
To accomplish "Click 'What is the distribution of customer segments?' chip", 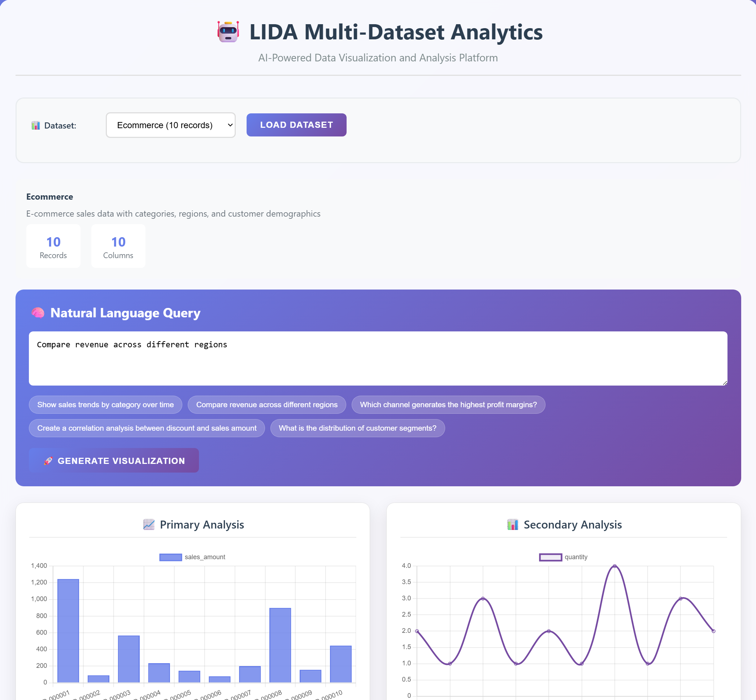I will [357, 428].
